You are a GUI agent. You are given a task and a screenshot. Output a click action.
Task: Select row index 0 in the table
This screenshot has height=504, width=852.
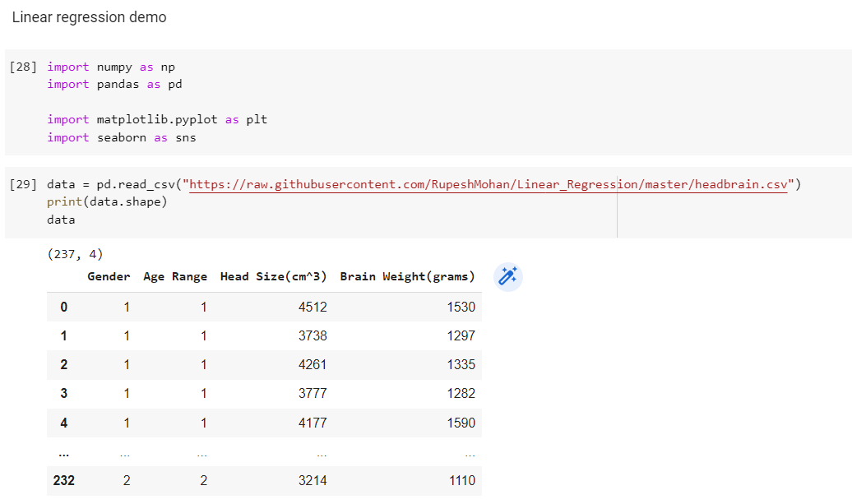[63, 306]
